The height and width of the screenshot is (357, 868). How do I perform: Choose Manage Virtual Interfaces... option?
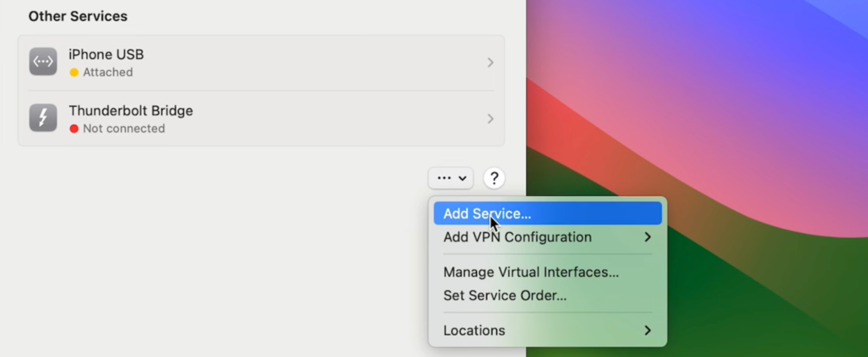pyautogui.click(x=531, y=272)
